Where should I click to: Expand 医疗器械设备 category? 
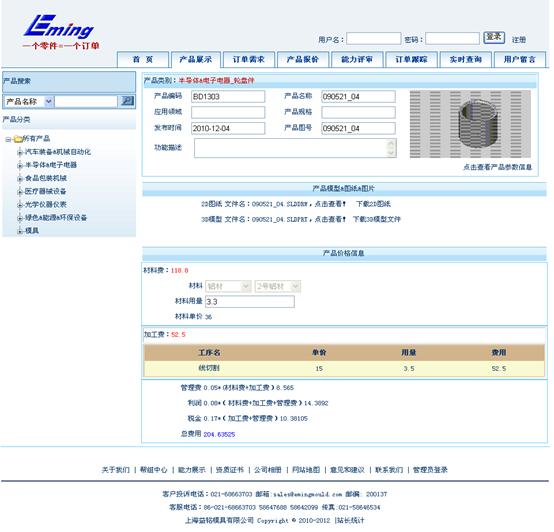pos(20,192)
